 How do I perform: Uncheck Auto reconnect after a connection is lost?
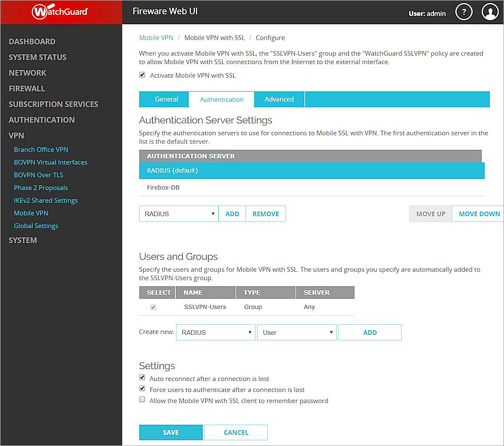[x=142, y=377]
